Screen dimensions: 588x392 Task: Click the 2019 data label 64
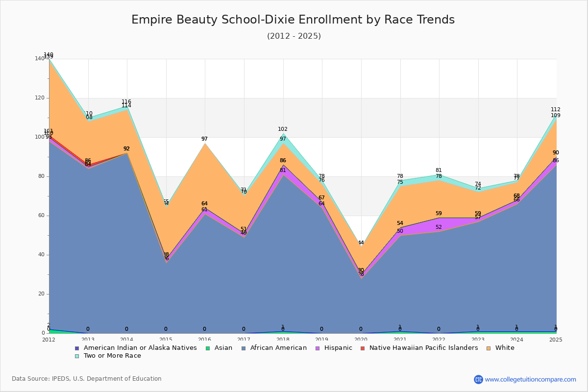click(x=321, y=204)
